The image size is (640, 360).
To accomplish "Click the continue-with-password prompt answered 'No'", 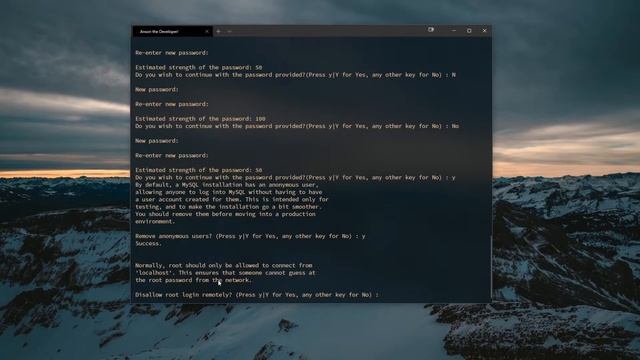I will [297, 126].
